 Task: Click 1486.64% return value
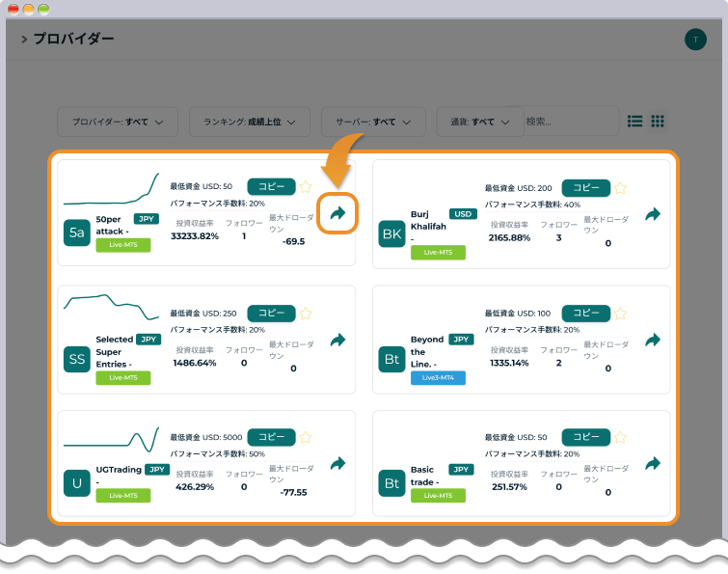[195, 363]
